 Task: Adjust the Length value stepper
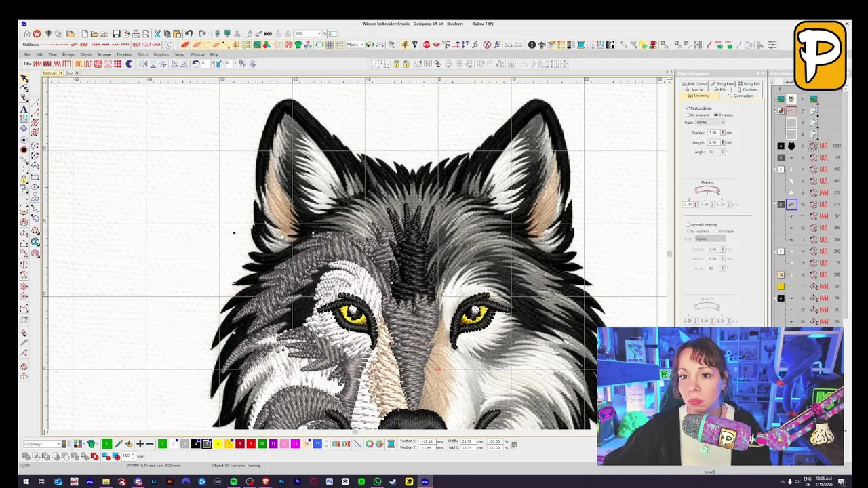723,142
